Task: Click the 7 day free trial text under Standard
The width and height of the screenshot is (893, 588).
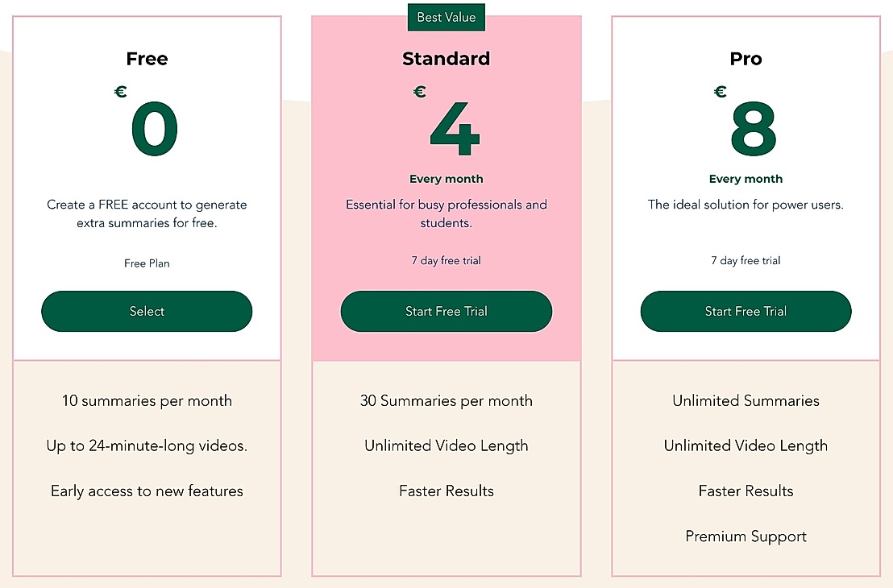Action: pyautogui.click(x=446, y=260)
